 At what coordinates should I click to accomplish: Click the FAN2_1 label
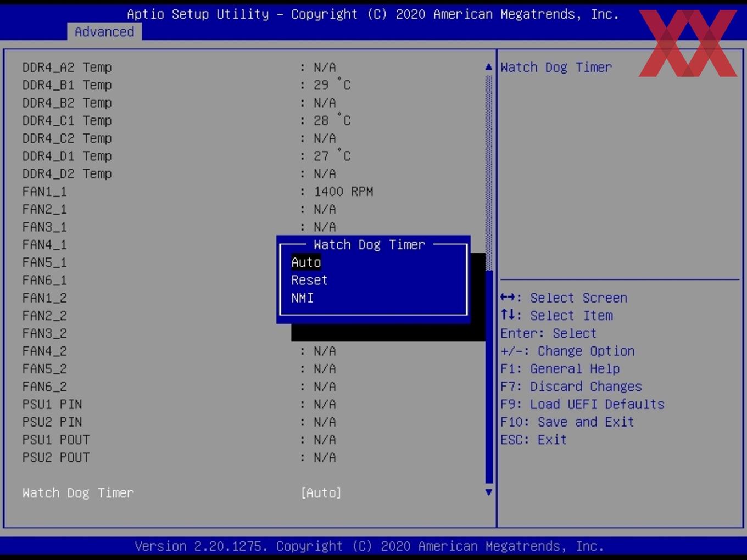[x=44, y=209]
